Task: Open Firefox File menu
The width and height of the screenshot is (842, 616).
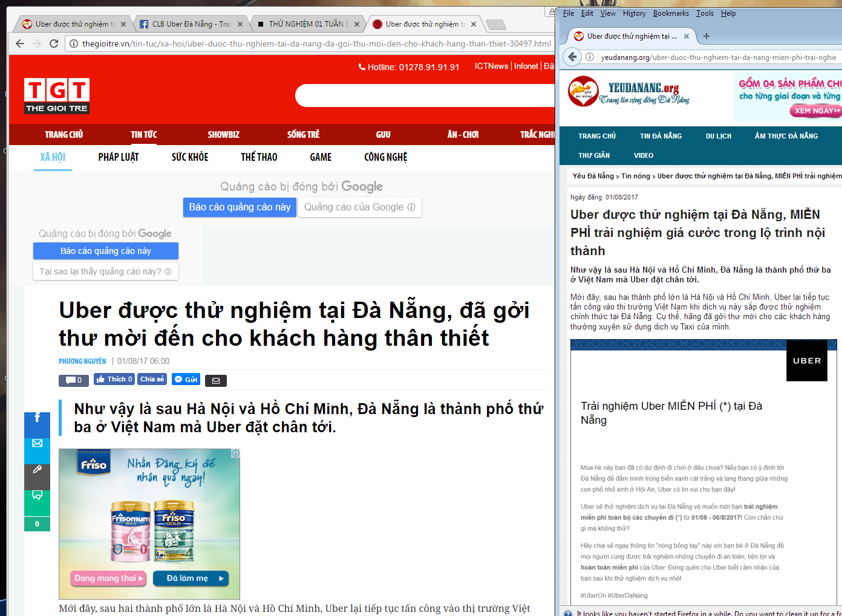Action: tap(569, 13)
